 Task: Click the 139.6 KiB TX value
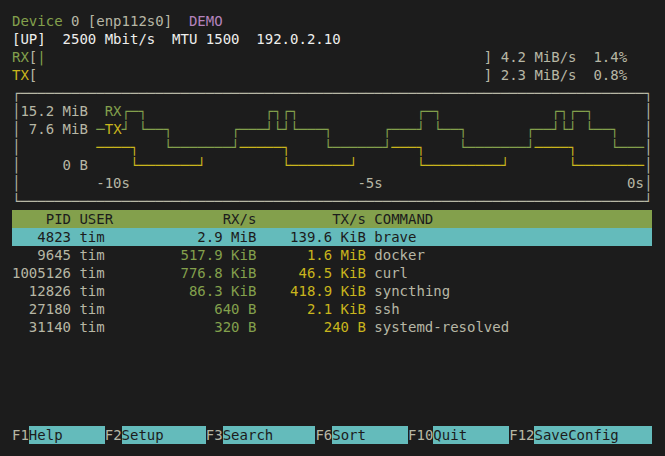click(328, 237)
